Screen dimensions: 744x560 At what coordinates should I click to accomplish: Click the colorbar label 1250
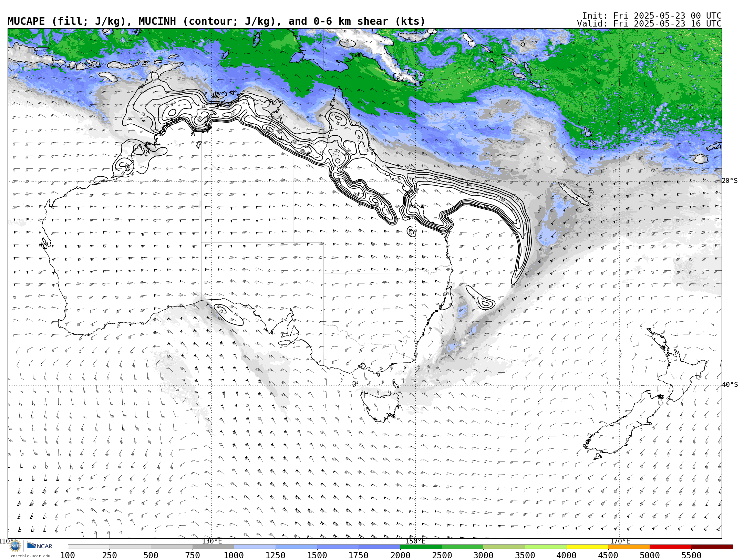(276, 555)
